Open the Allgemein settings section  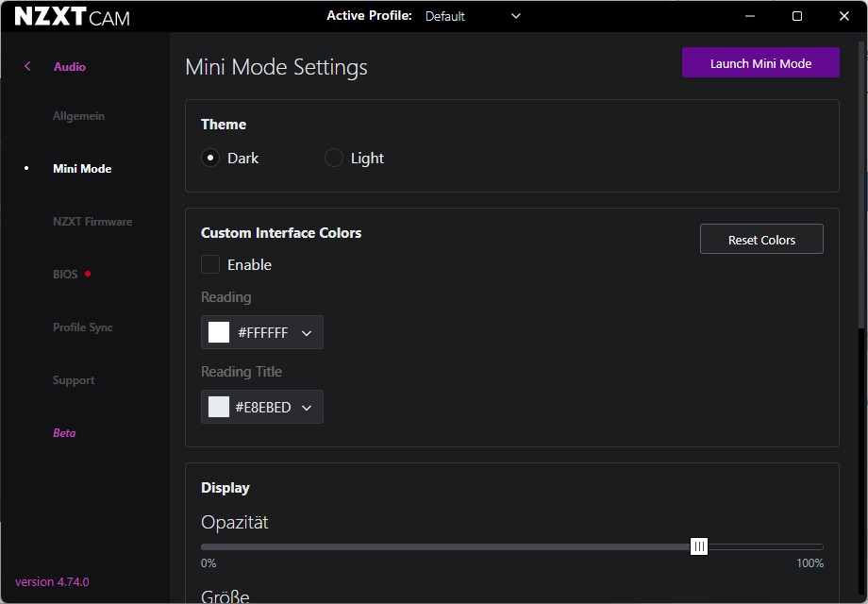coord(78,116)
